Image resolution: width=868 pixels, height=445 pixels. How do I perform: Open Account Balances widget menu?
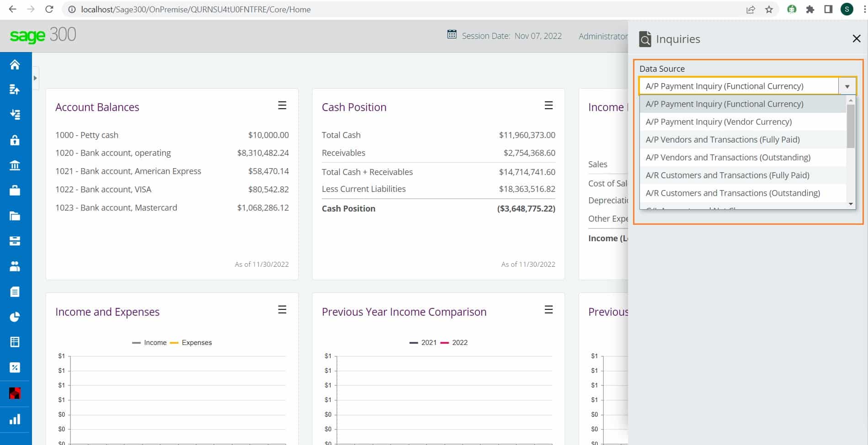click(x=282, y=106)
